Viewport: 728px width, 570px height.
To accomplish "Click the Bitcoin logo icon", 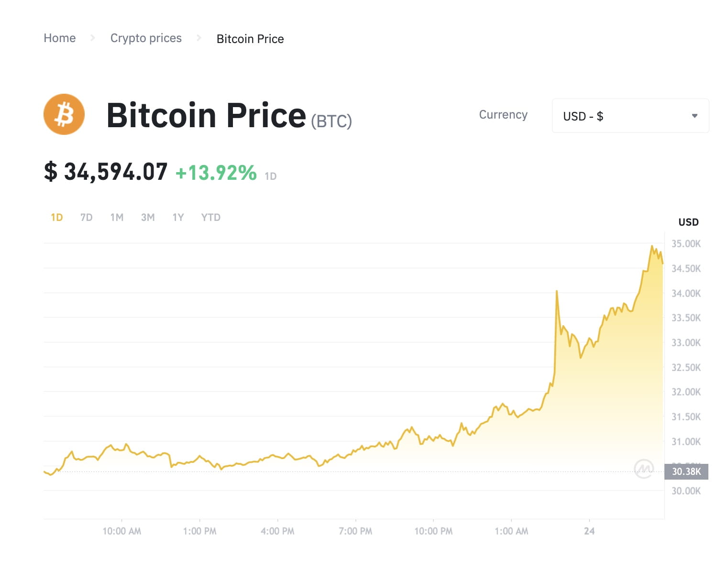I will point(64,114).
